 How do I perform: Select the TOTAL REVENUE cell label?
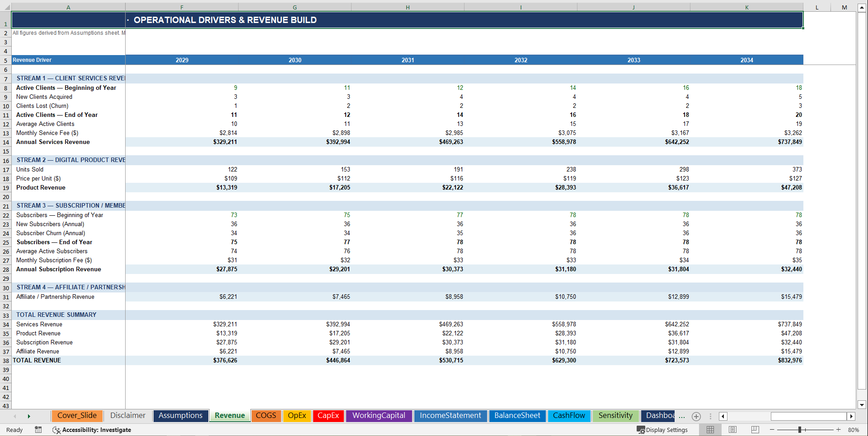coord(37,360)
